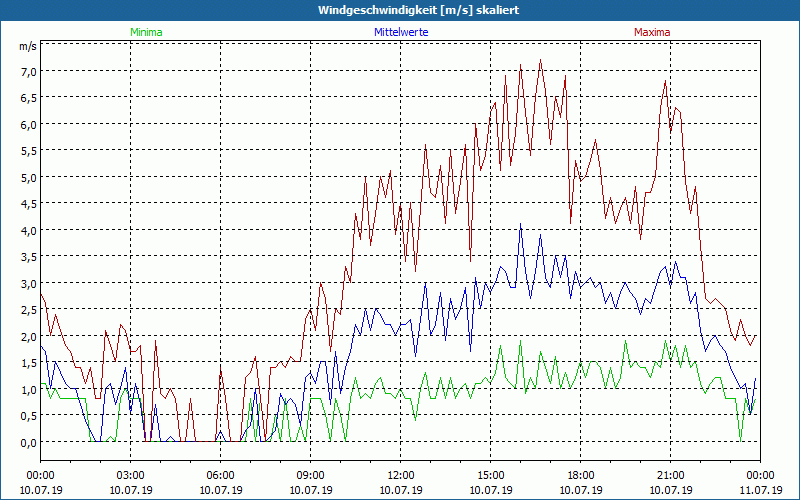Select the 06:00 time axis marker
This screenshot has width=800, height=500.
pos(221,475)
